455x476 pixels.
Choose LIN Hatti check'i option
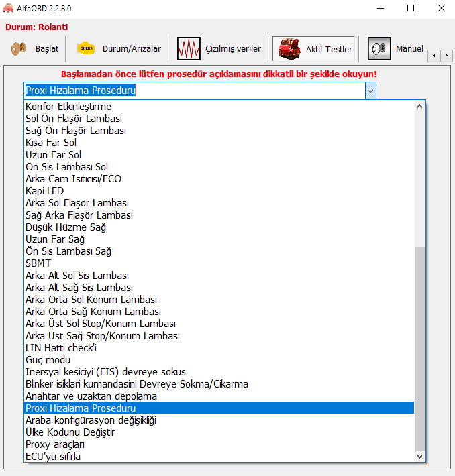pos(61,348)
